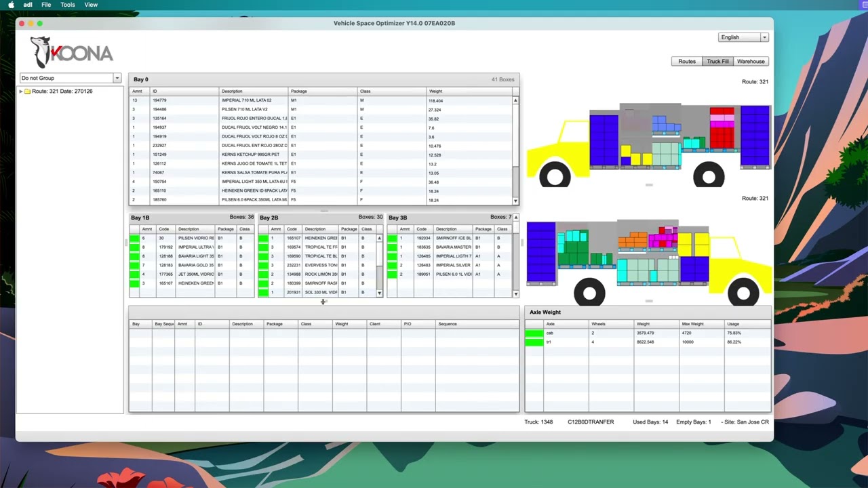Select Bay 0 row with ID 185760

point(321,200)
